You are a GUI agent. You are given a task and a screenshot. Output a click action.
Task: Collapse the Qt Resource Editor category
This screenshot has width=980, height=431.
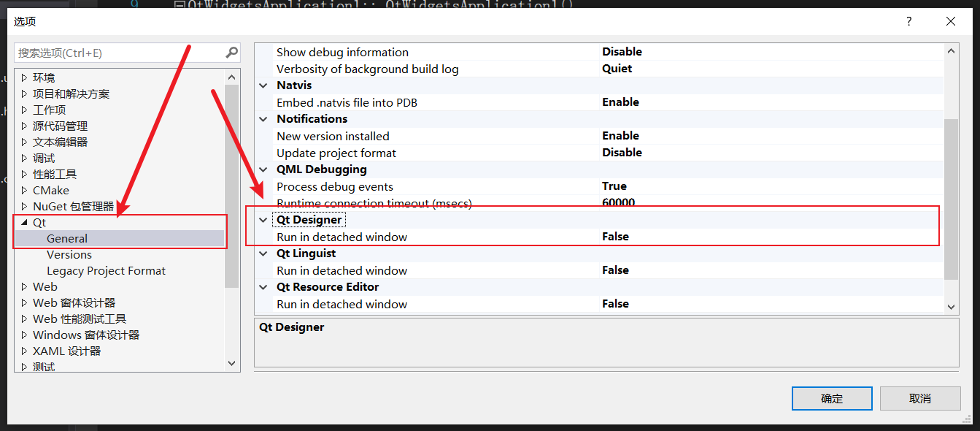pos(263,287)
